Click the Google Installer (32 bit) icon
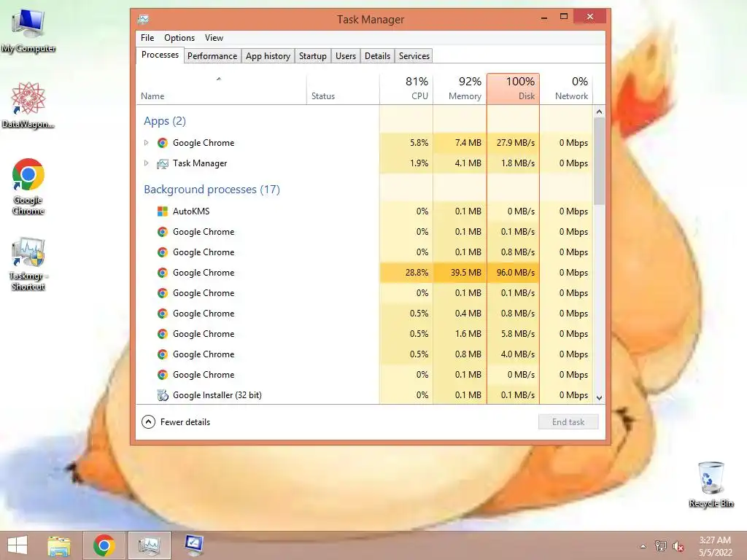 163,394
